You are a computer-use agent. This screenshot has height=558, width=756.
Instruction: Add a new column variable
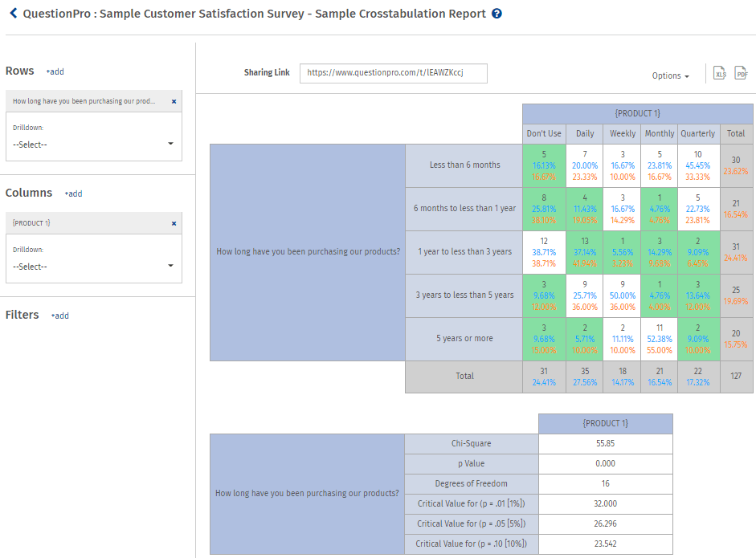(x=73, y=193)
